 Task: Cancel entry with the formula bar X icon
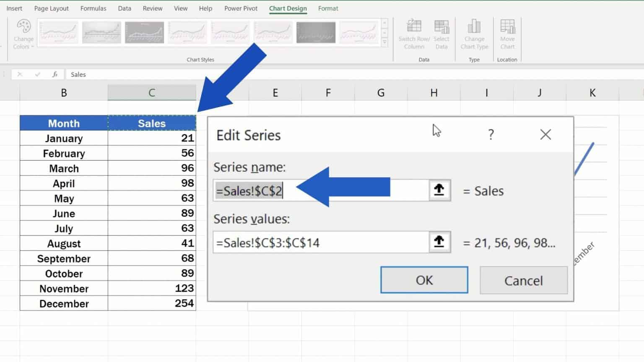click(20, 74)
